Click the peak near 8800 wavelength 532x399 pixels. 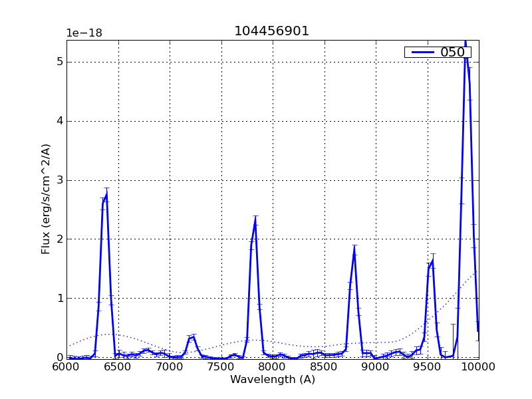coord(354,253)
